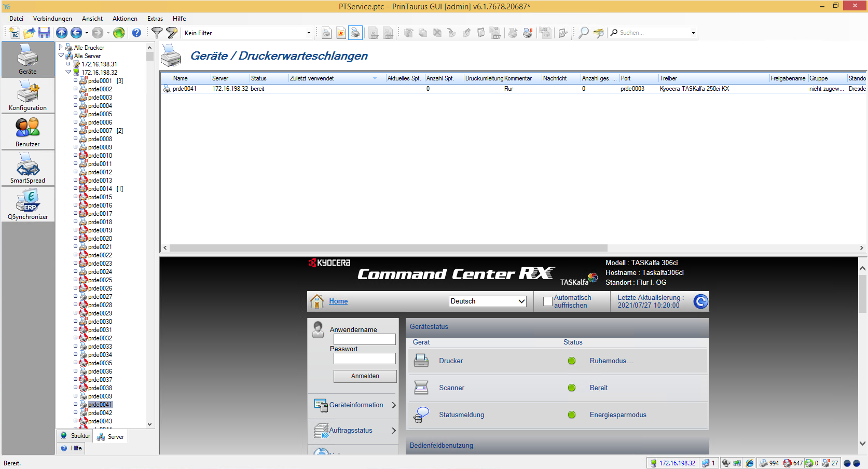Click the yellow find-with-magnifier toolbar icon
This screenshot has height=469, width=868.
coord(599,33)
